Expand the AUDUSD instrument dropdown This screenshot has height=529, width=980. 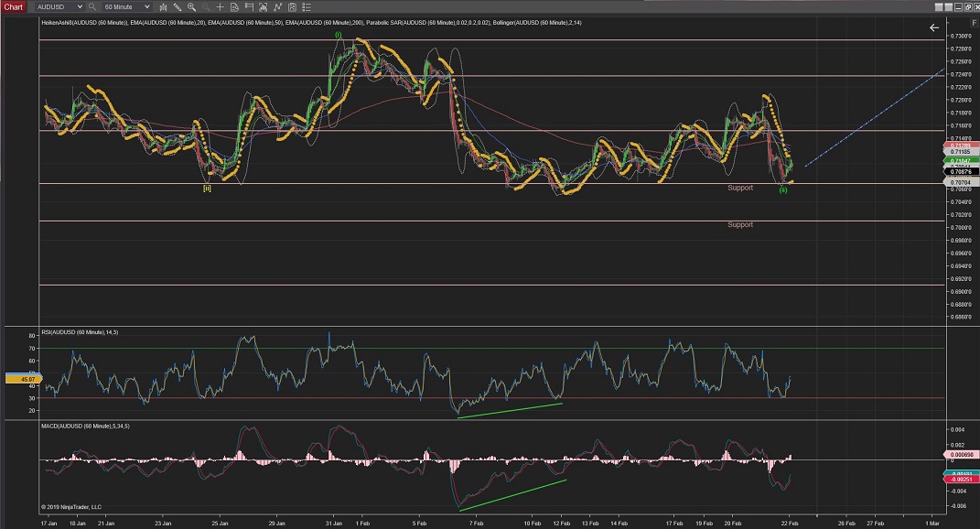click(80, 6)
